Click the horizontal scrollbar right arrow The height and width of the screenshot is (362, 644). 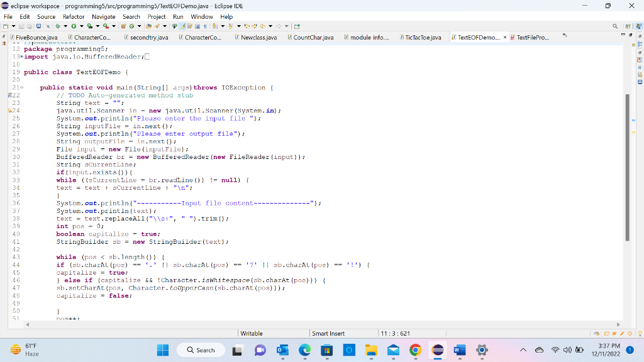point(618,324)
